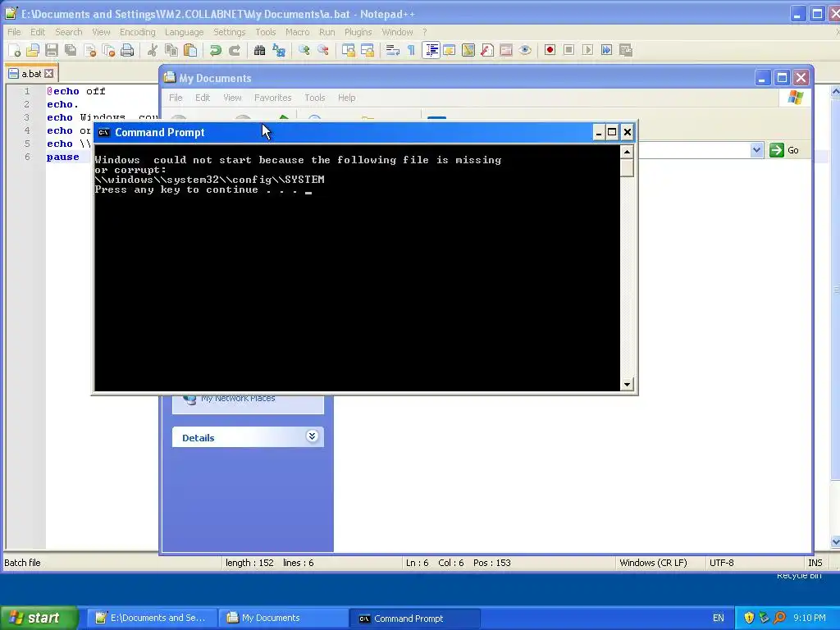Click UTF-8 encoding in status bar
Viewport: 840px width, 630px height.
tap(722, 563)
